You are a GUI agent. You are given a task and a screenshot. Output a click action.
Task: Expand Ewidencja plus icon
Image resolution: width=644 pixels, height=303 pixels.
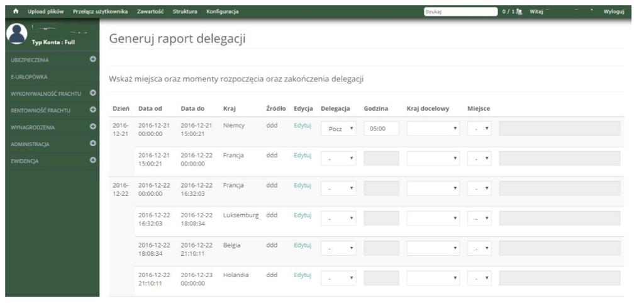click(93, 161)
